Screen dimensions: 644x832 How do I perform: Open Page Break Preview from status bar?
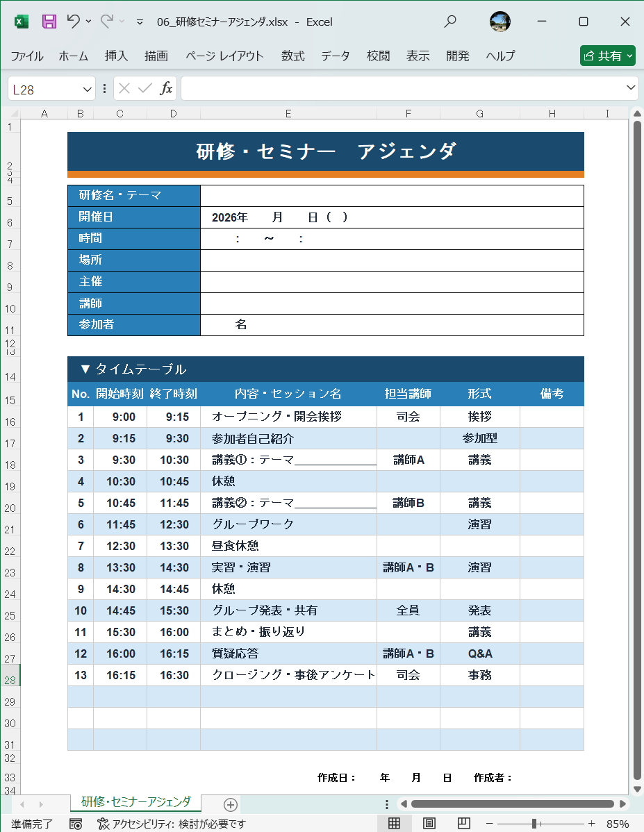[463, 823]
